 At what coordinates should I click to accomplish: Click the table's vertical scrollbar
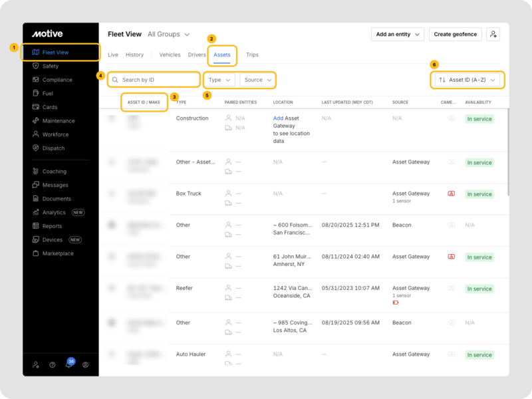pyautogui.click(x=508, y=152)
